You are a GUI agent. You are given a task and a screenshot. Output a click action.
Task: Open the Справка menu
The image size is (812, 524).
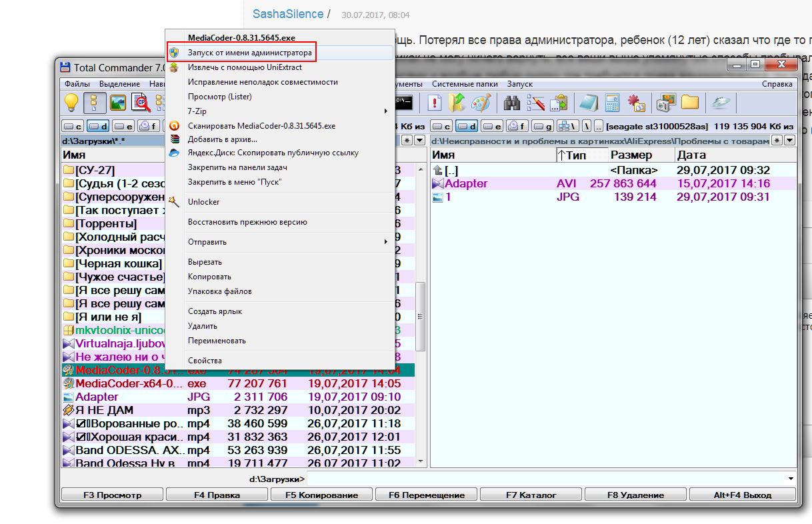point(777,84)
